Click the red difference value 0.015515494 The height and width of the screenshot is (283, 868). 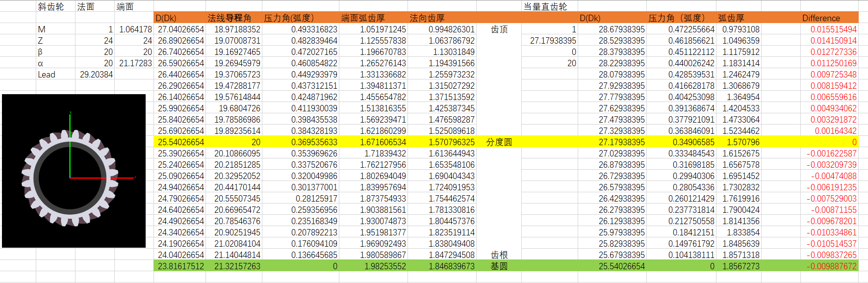834,29
